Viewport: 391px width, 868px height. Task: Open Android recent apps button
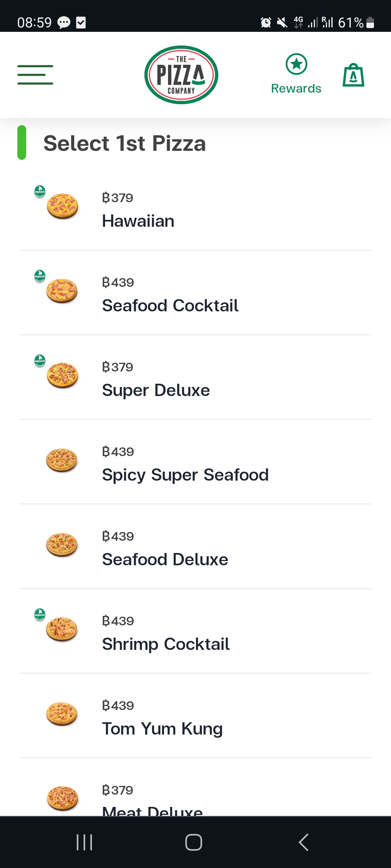click(84, 842)
